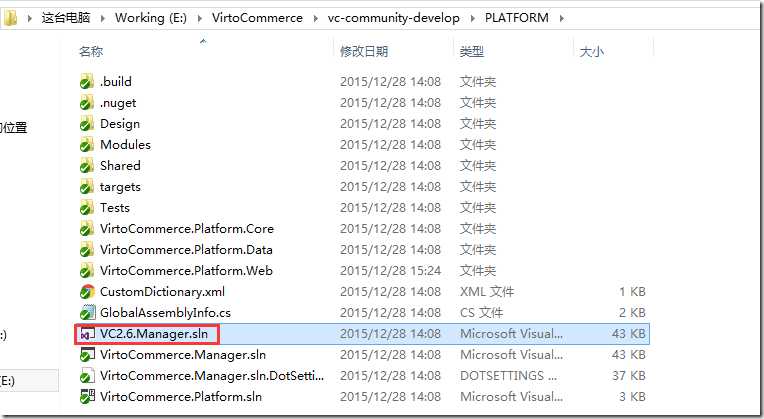This screenshot has height=419, width=764.
Task: Click the VirtoCommerce.Manager.sln.DotSettings file icon
Action: [87, 376]
